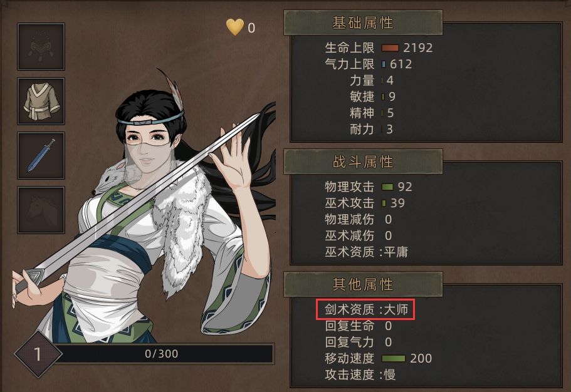
Task: Click the level 1 diamond badge
Action: pyautogui.click(x=38, y=354)
